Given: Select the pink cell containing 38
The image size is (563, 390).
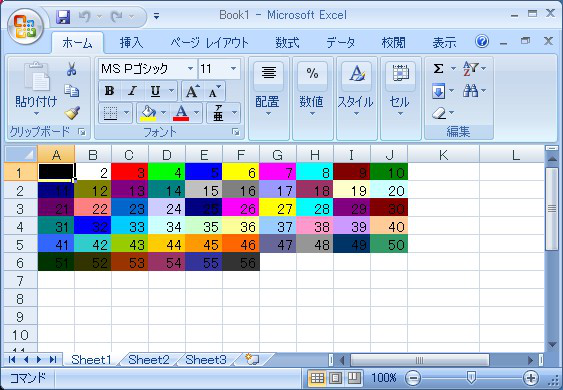Looking at the screenshot, I should pos(315,226).
